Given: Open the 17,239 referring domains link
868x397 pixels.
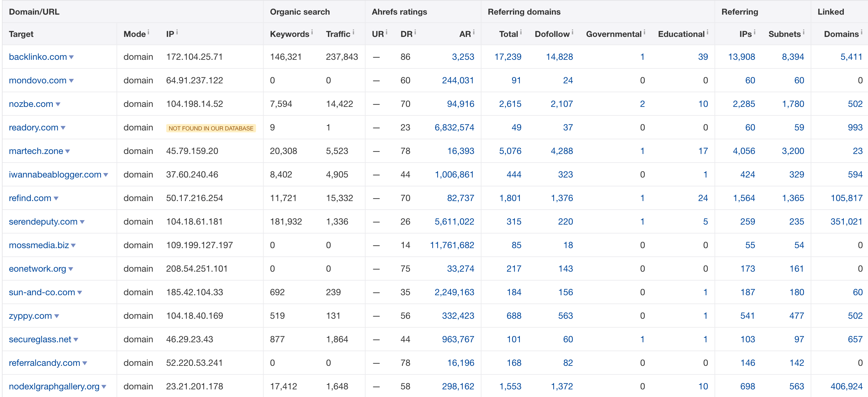Looking at the screenshot, I should (x=508, y=57).
